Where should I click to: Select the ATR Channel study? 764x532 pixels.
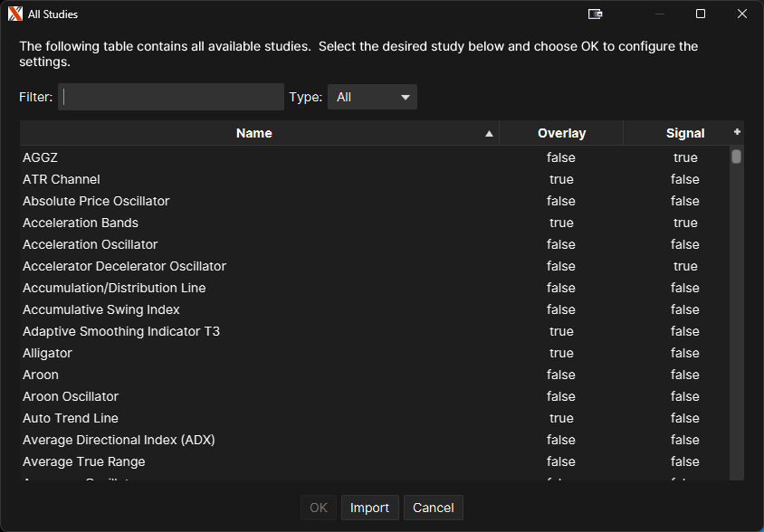point(62,179)
